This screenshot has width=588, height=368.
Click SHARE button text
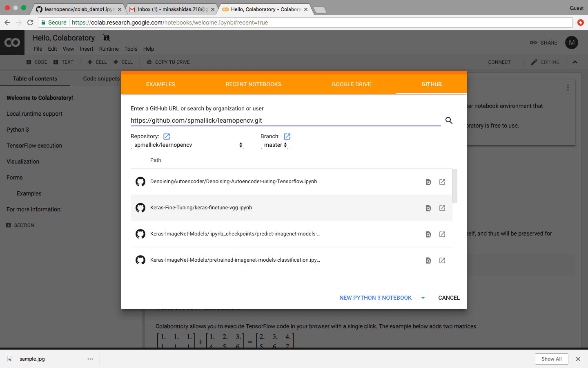[549, 43]
